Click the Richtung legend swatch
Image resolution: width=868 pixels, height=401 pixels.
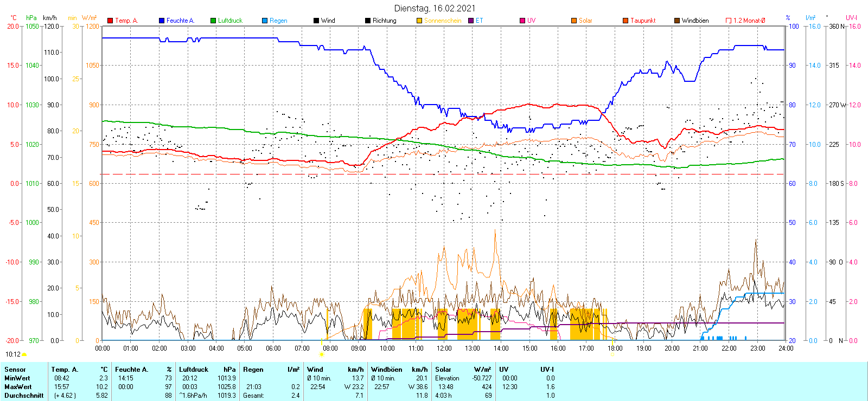point(368,21)
